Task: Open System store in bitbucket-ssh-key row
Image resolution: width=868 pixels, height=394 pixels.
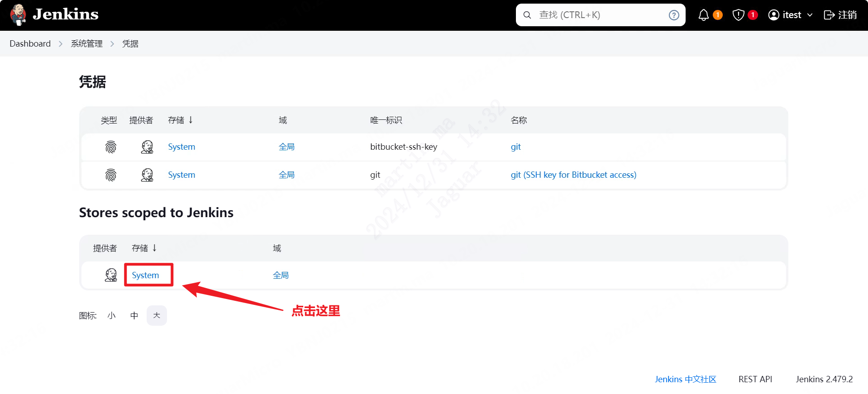Action: tap(181, 147)
